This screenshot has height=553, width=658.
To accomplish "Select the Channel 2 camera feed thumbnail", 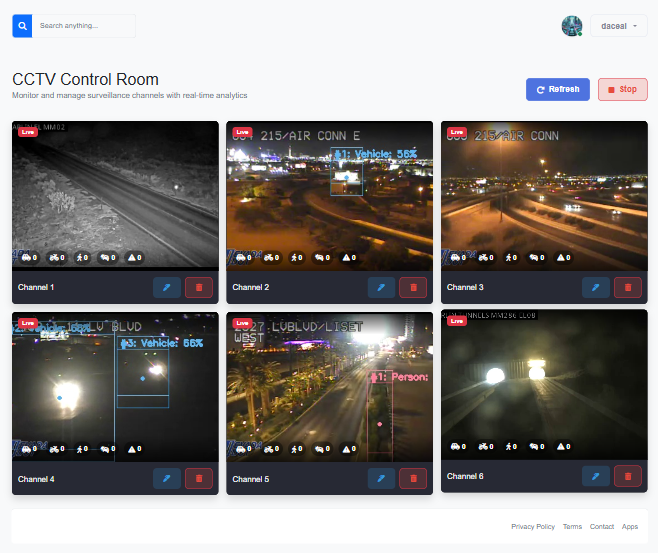I will click(330, 195).
